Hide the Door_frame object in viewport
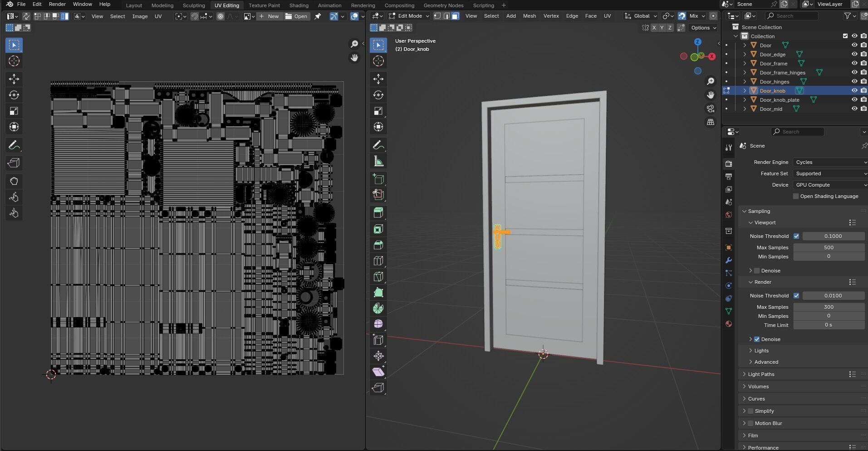 [x=854, y=63]
